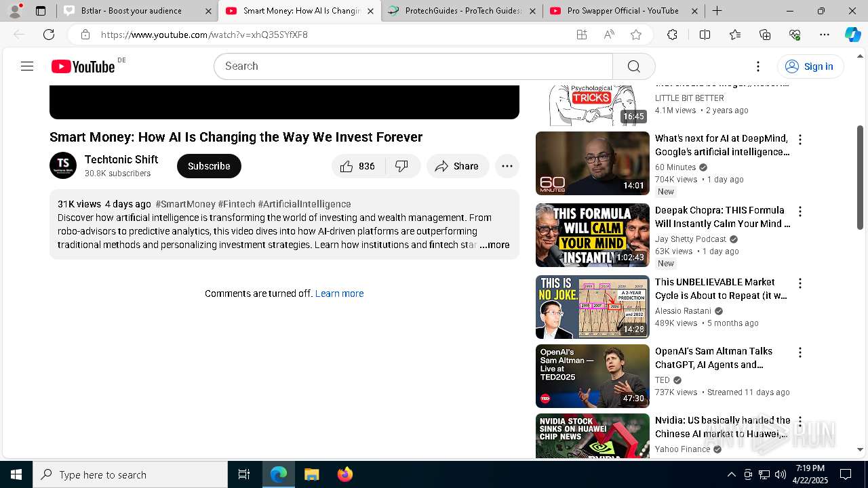Open volume control in system tray
This screenshot has height=488, width=868.
pyautogui.click(x=781, y=474)
